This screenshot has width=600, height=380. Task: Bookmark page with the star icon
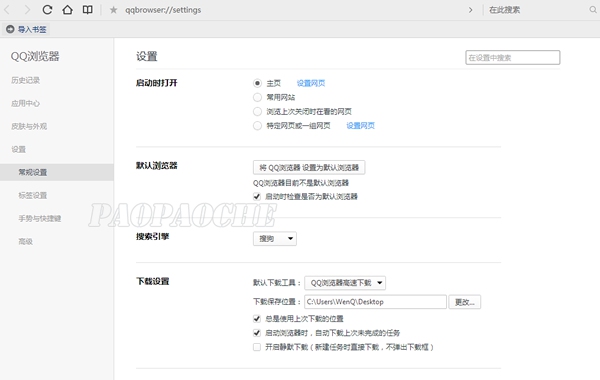(113, 10)
